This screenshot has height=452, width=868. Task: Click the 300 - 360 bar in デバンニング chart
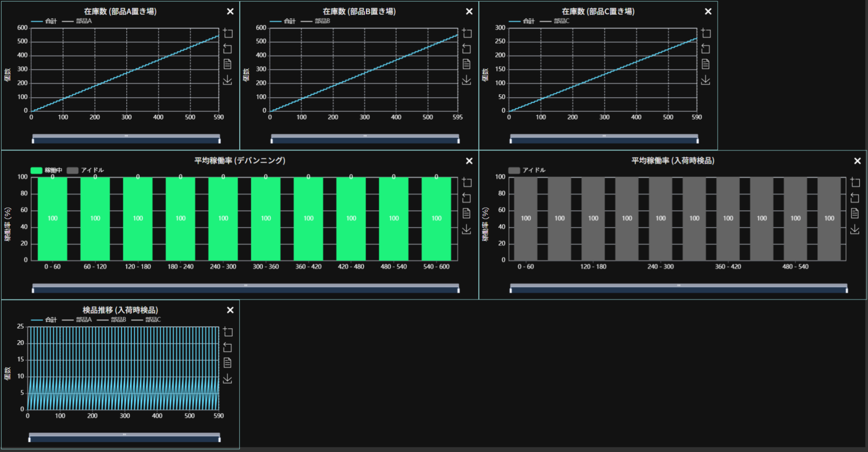tap(266, 219)
